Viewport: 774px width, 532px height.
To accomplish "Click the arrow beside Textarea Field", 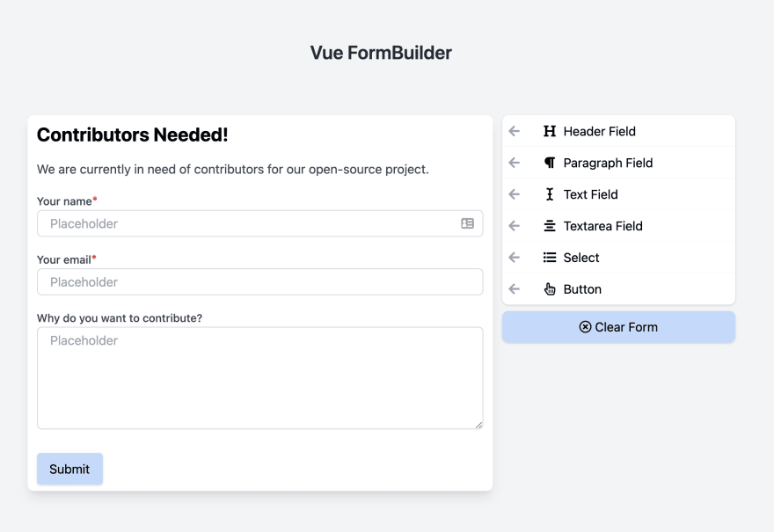I will click(x=515, y=226).
